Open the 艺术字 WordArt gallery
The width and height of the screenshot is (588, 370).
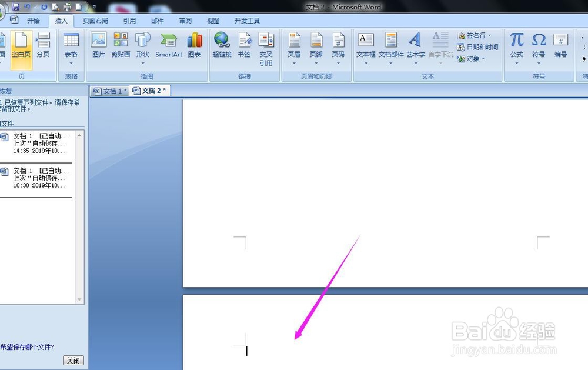416,48
